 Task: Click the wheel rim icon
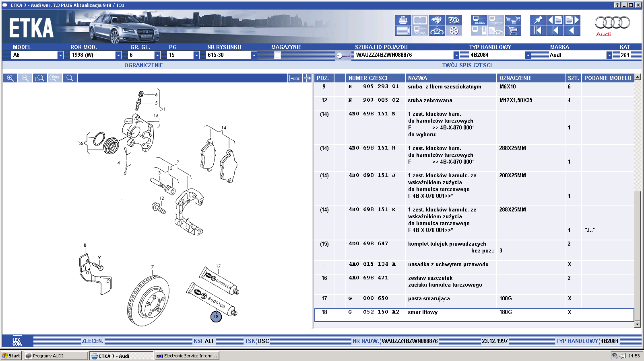[454, 31]
